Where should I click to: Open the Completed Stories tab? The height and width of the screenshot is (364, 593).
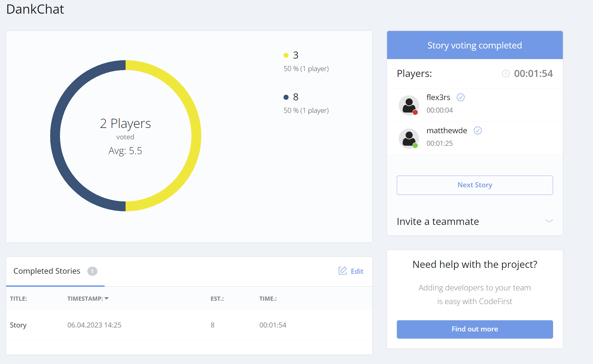pos(47,271)
